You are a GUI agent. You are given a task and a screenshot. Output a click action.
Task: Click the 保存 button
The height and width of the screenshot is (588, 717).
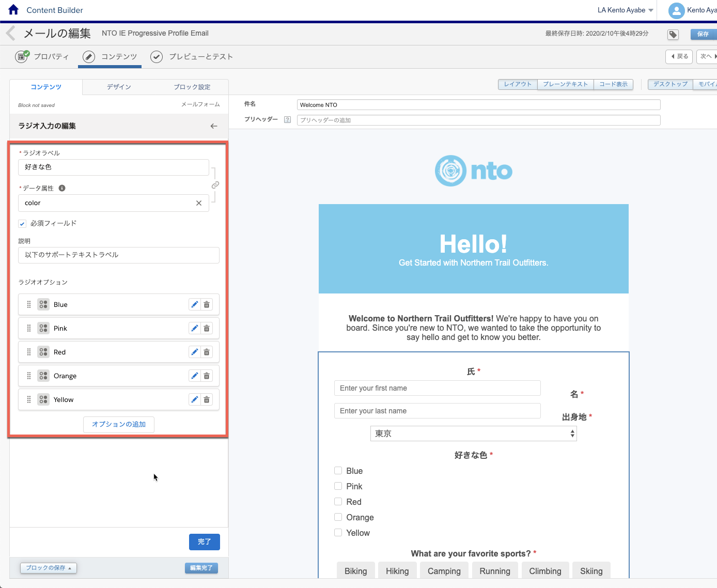pos(703,34)
